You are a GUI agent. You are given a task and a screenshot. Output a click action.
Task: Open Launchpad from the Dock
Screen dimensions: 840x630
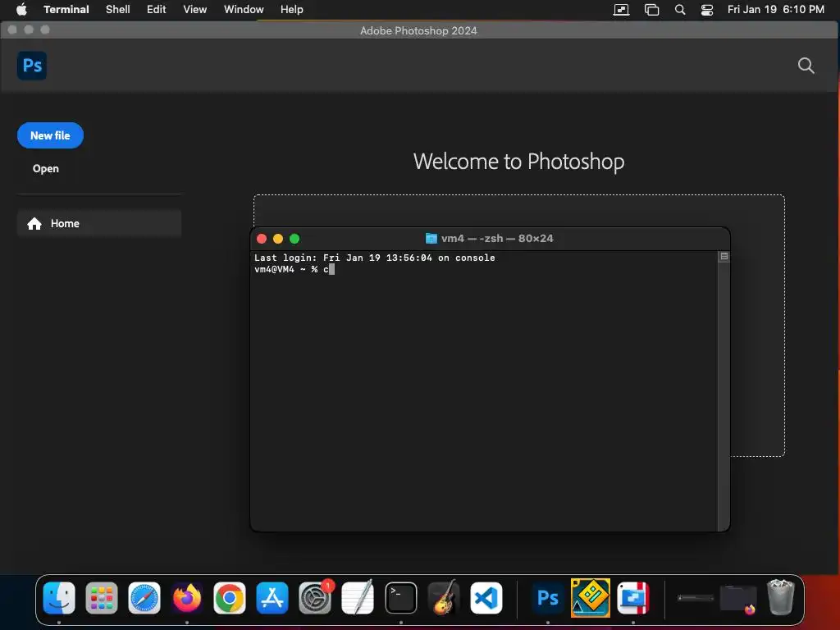point(101,598)
